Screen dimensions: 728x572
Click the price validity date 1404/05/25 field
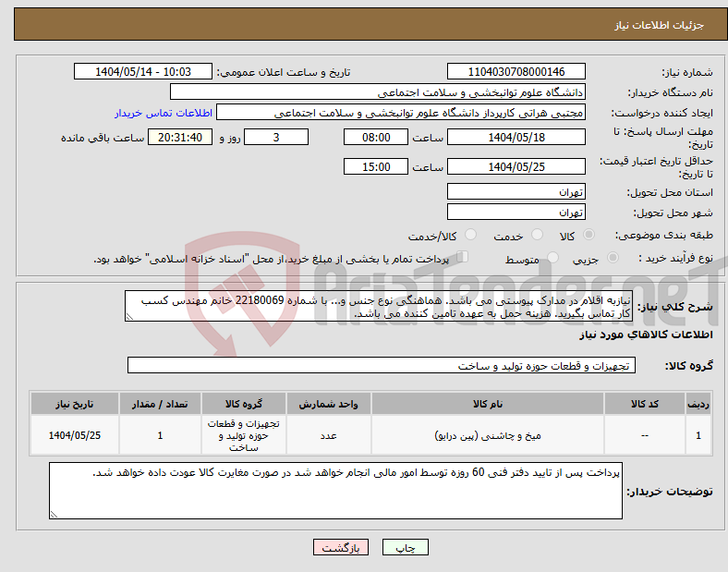point(516,166)
